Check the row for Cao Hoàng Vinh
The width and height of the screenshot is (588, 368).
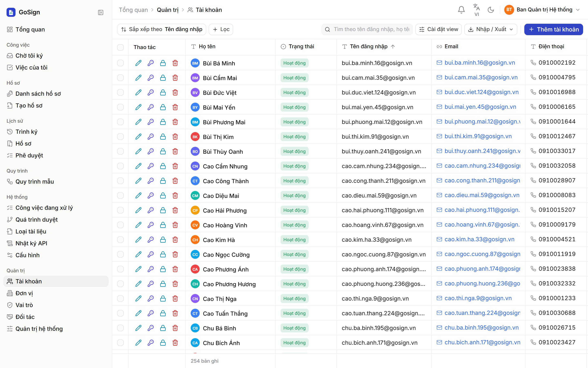click(120, 225)
